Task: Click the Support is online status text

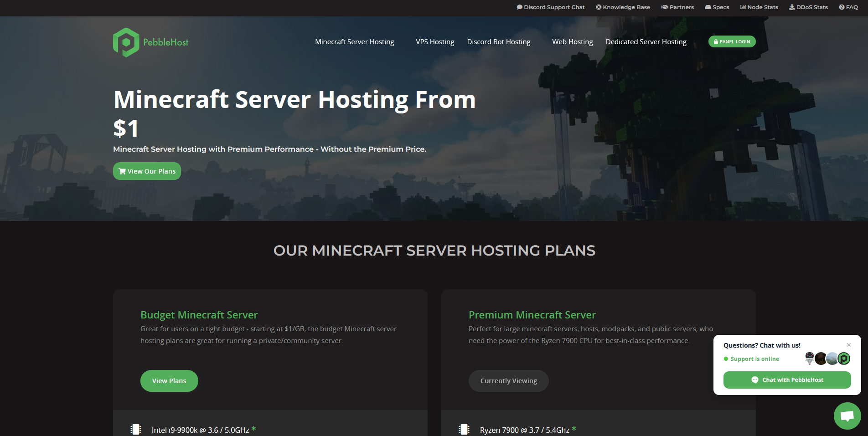Action: (754, 359)
